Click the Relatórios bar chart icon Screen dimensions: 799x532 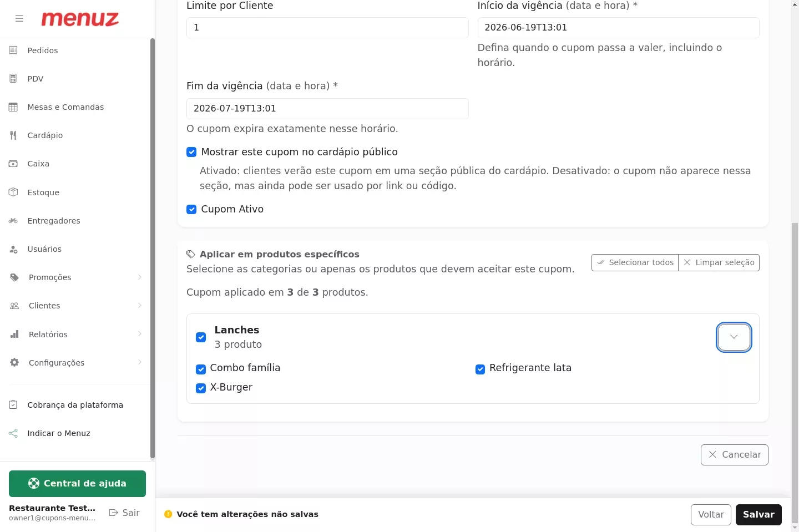coord(14,335)
